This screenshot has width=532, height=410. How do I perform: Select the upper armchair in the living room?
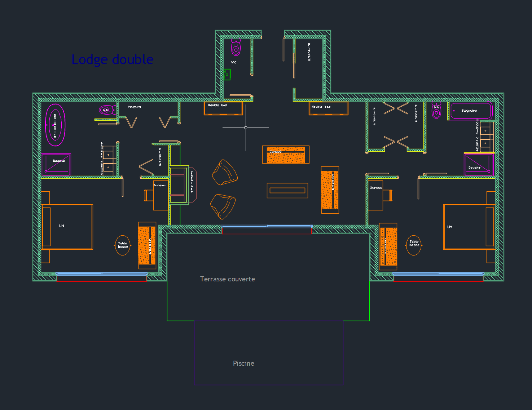click(225, 173)
